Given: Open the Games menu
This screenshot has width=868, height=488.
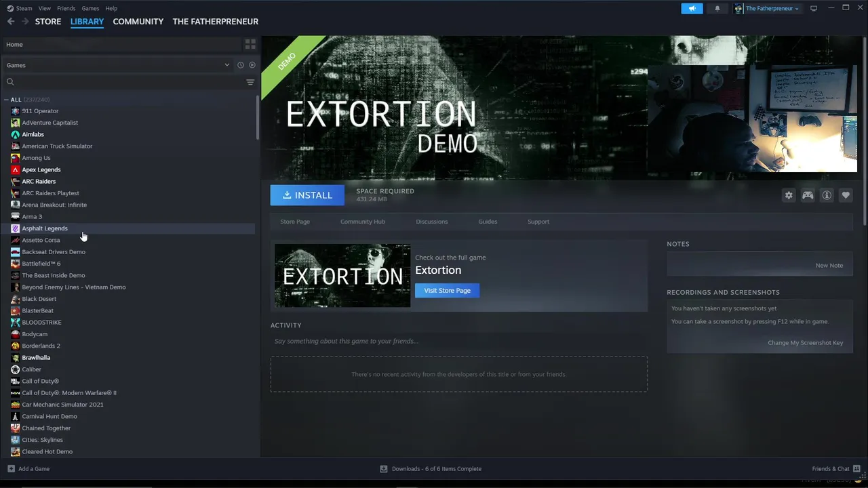Looking at the screenshot, I should pyautogui.click(x=90, y=8).
